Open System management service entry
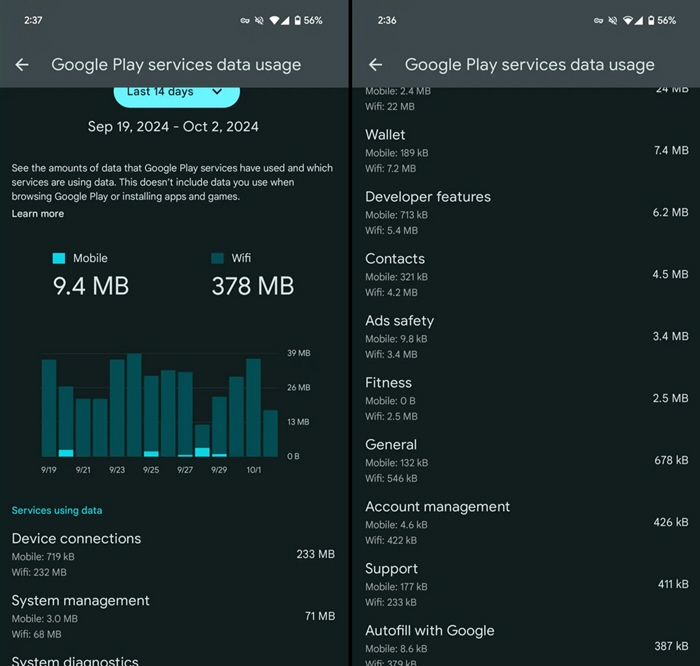The image size is (700, 666). point(173,616)
